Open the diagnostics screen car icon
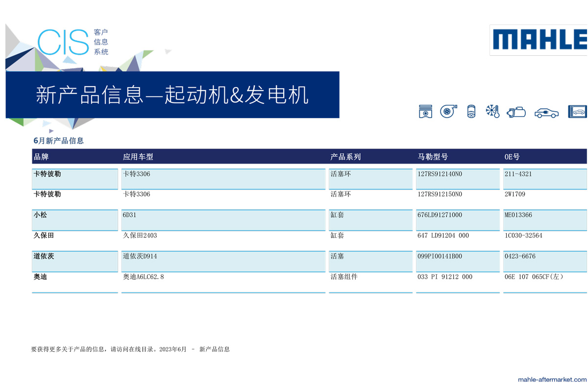This screenshot has width=588, height=383. pos(577,112)
